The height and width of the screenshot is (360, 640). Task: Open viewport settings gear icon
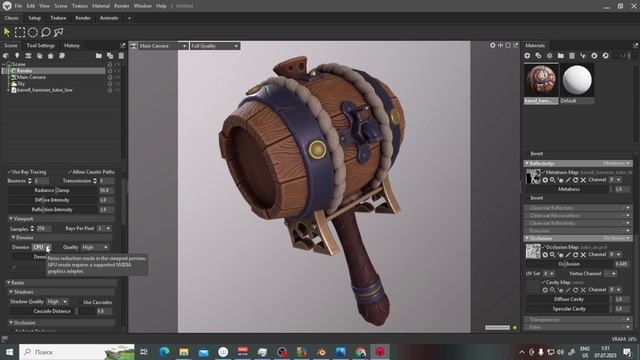[x=493, y=45]
